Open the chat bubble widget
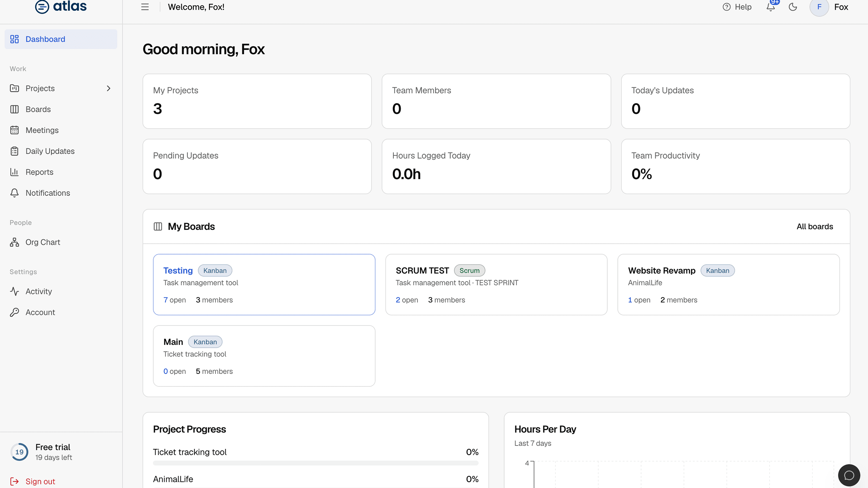This screenshot has width=868, height=488. [849, 475]
